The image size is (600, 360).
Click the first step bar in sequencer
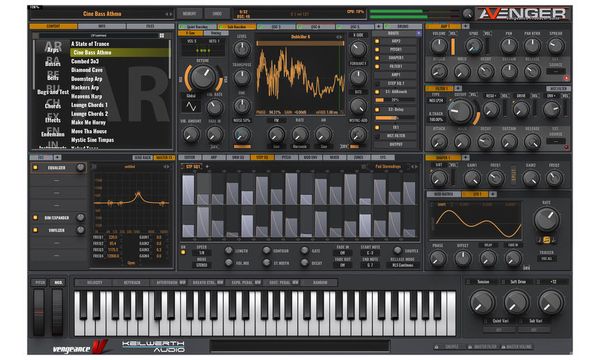click(188, 190)
